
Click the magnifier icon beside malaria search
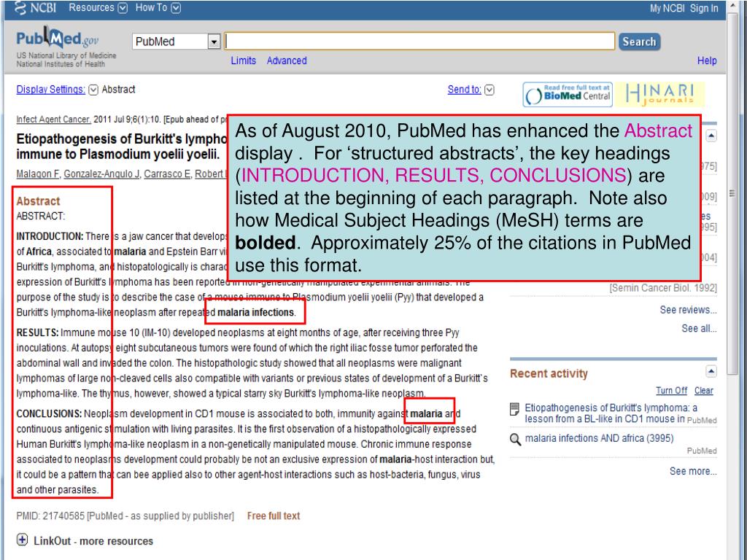pyautogui.click(x=515, y=439)
